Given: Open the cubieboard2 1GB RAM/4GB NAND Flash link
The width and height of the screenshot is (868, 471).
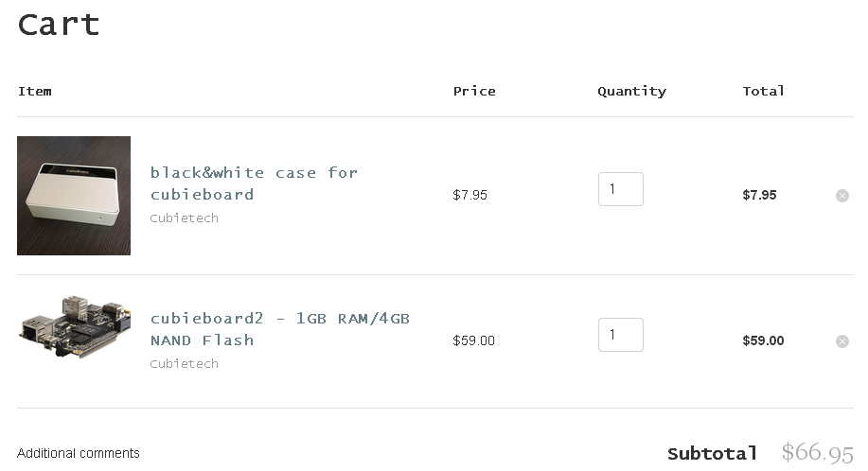Looking at the screenshot, I should click(279, 329).
